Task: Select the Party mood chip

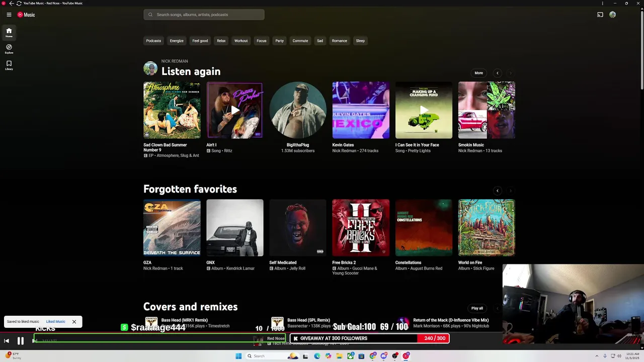Action: [x=280, y=41]
